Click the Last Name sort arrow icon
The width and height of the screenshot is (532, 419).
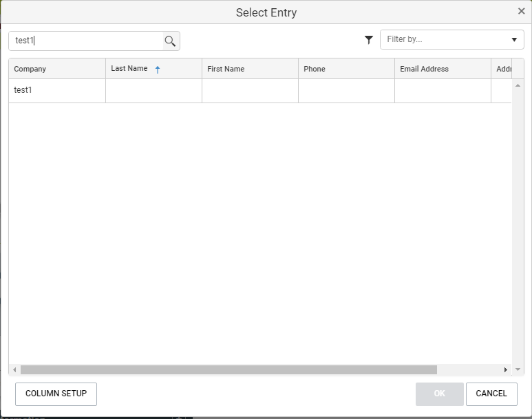(x=158, y=69)
